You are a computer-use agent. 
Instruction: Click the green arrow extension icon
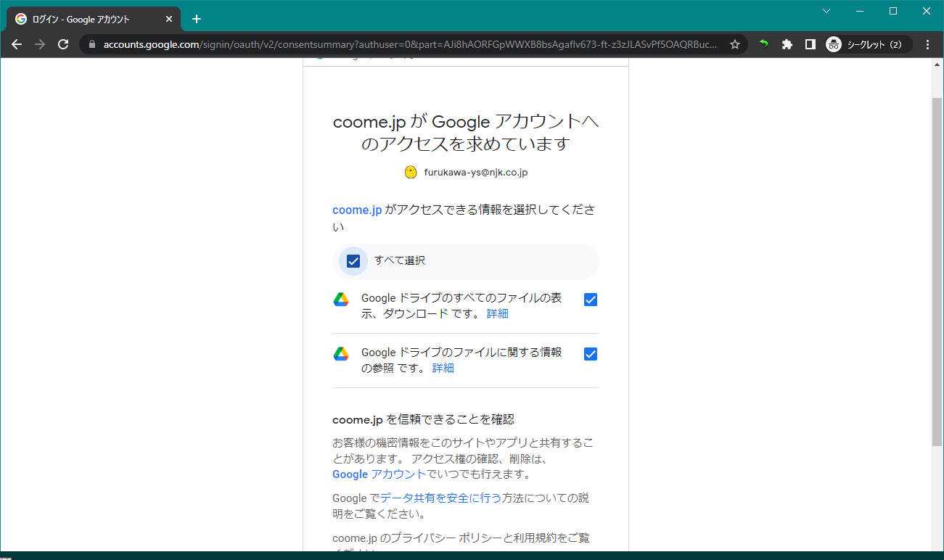[763, 44]
